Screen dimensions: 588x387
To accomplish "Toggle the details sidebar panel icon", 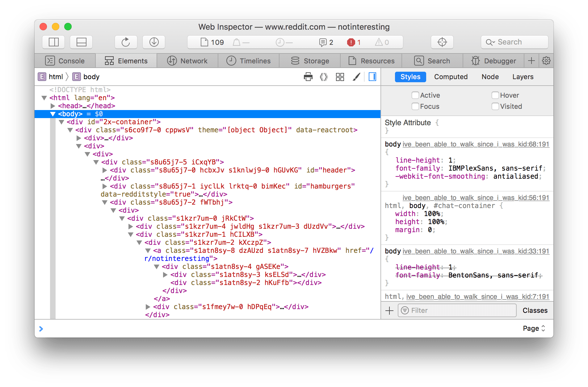I will 372,77.
